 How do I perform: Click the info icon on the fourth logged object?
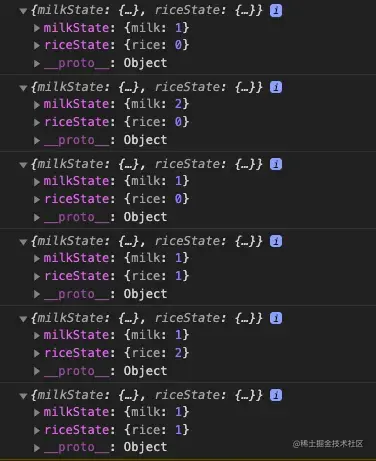pyautogui.click(x=276, y=241)
